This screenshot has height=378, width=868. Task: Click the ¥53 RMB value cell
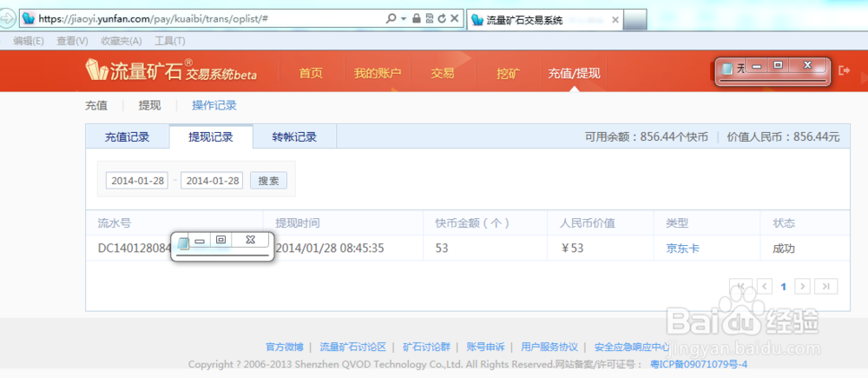click(572, 249)
